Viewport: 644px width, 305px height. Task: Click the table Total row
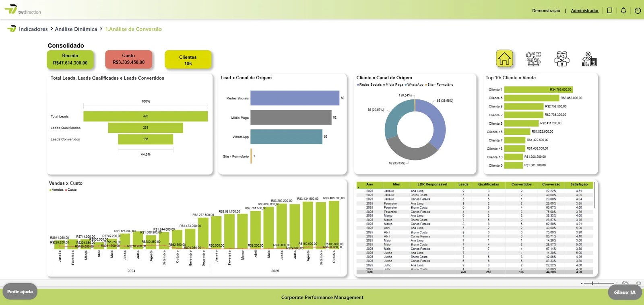475,272
